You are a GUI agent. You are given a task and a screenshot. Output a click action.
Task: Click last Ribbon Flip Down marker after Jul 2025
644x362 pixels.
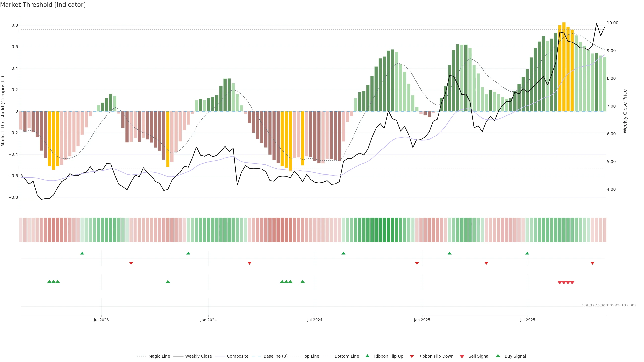pyautogui.click(x=593, y=263)
